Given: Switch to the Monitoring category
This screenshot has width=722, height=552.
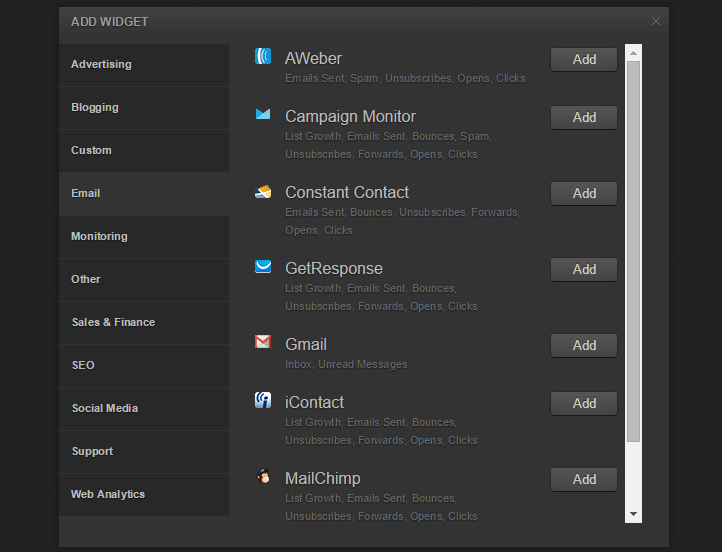Looking at the screenshot, I should [x=144, y=237].
